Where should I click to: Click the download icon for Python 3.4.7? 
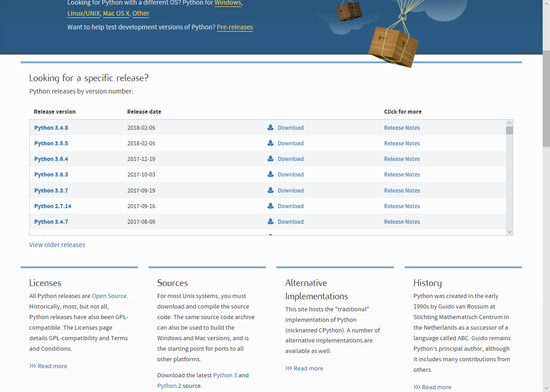pyautogui.click(x=270, y=221)
